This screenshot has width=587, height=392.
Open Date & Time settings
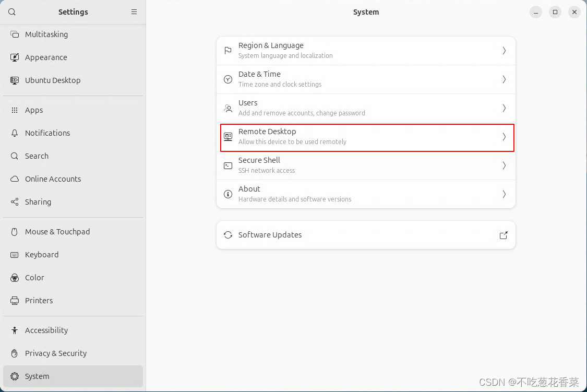366,79
